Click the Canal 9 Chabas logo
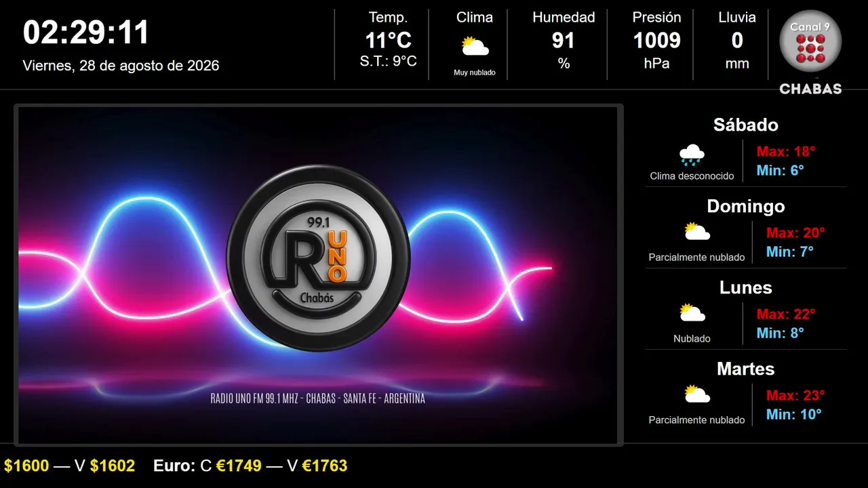This screenshot has width=868, height=488. click(810, 52)
